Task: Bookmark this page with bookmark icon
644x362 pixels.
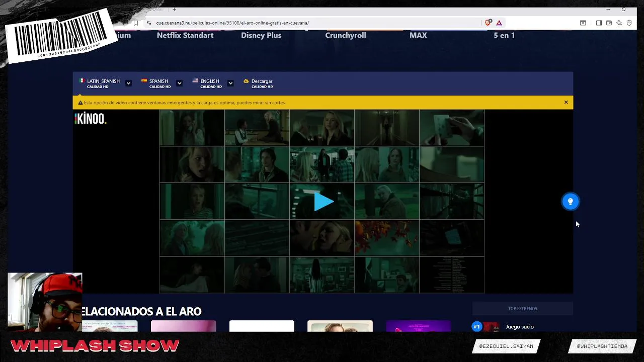Action: (136, 23)
